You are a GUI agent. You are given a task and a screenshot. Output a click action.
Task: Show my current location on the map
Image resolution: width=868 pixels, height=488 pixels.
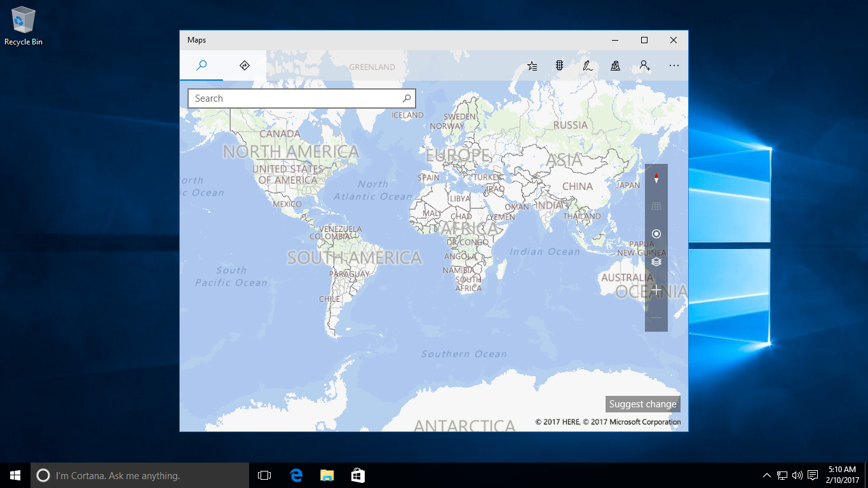pos(656,234)
